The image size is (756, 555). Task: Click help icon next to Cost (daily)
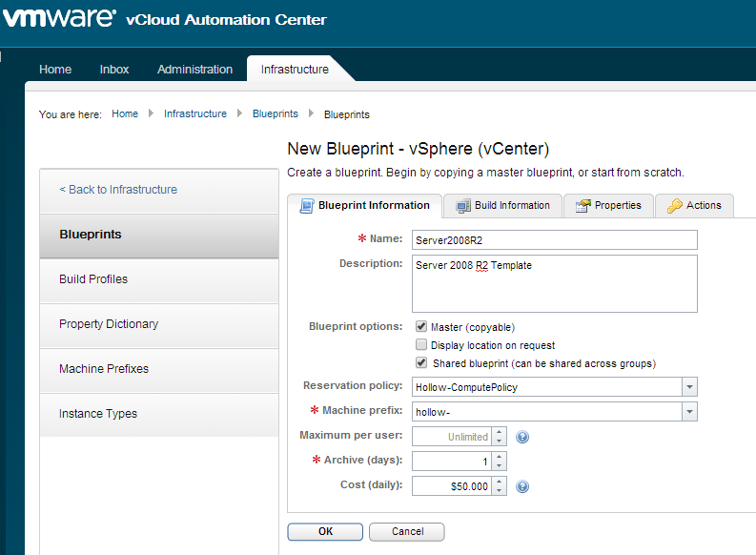[x=522, y=486]
